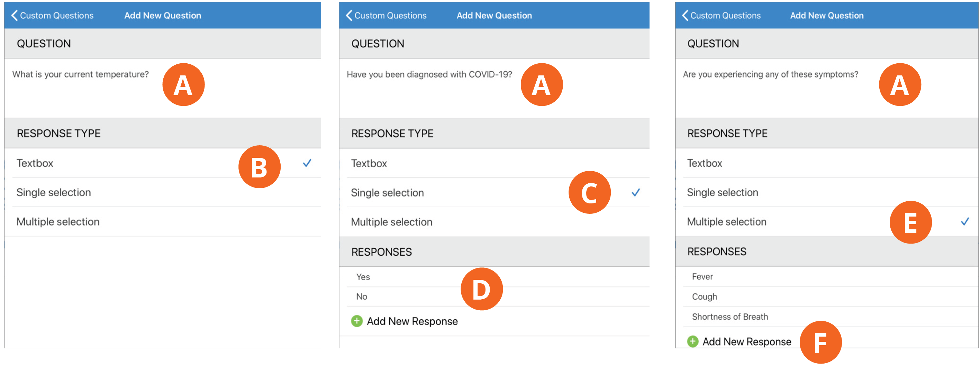Click blue checkmark next to Textbox

(307, 163)
